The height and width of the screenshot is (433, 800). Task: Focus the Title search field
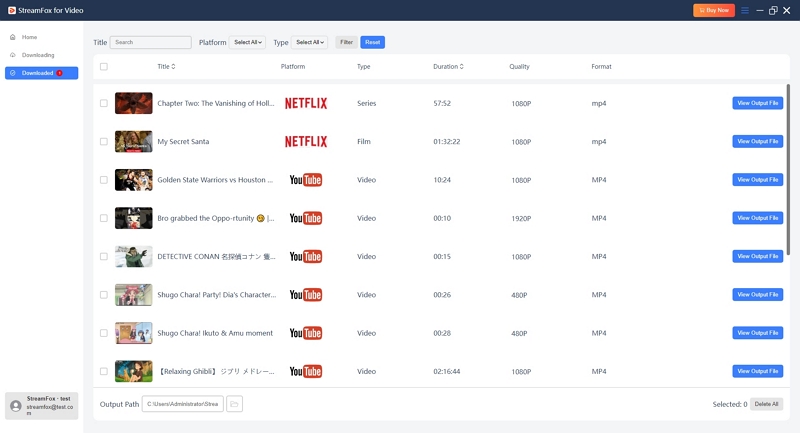151,42
